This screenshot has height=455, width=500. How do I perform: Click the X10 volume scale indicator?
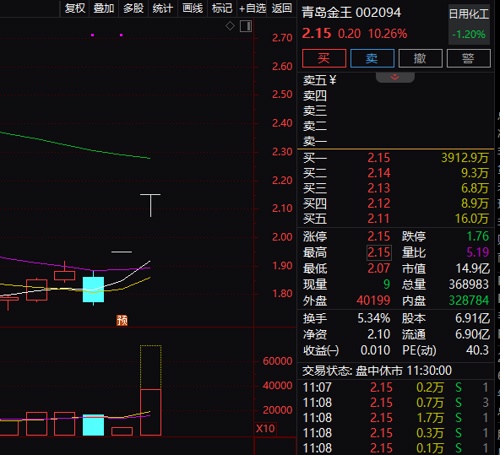265,428
